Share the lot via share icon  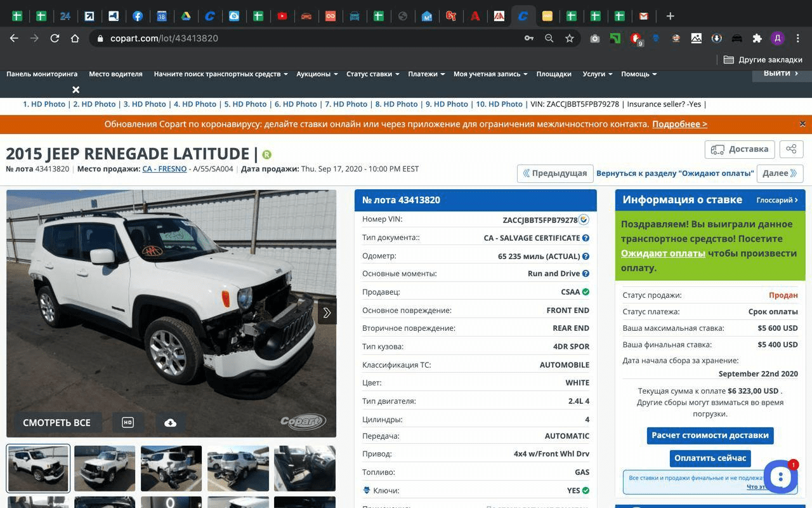click(791, 149)
